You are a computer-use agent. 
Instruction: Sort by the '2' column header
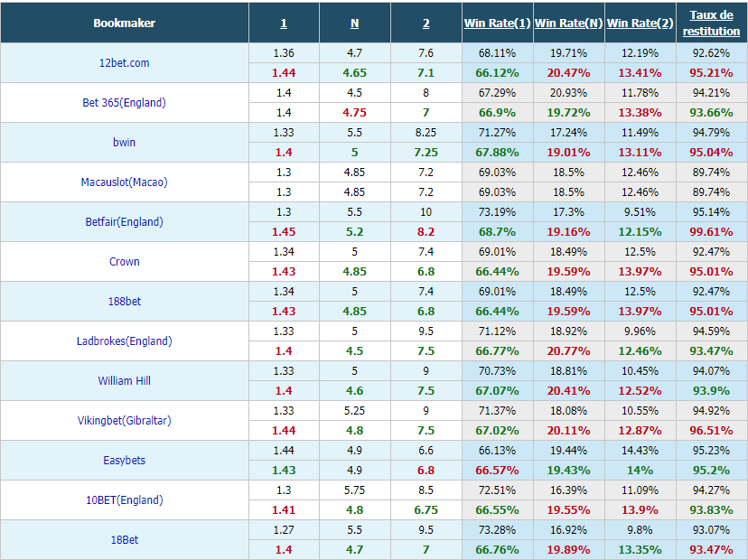pyautogui.click(x=426, y=23)
